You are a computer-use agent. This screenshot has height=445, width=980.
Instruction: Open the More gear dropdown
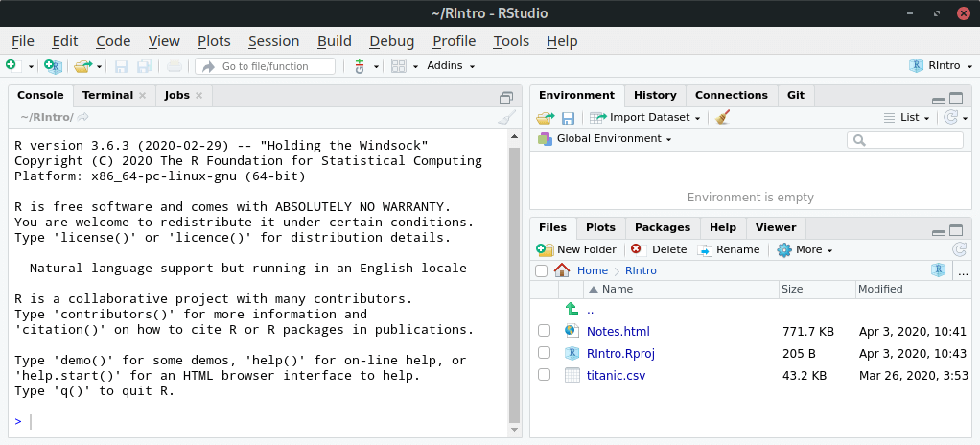pos(805,249)
